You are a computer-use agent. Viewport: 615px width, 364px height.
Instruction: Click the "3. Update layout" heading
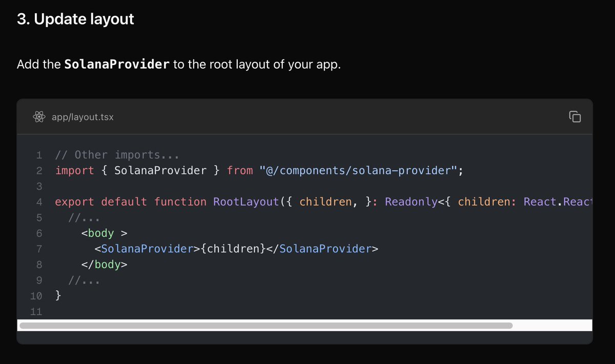point(75,19)
